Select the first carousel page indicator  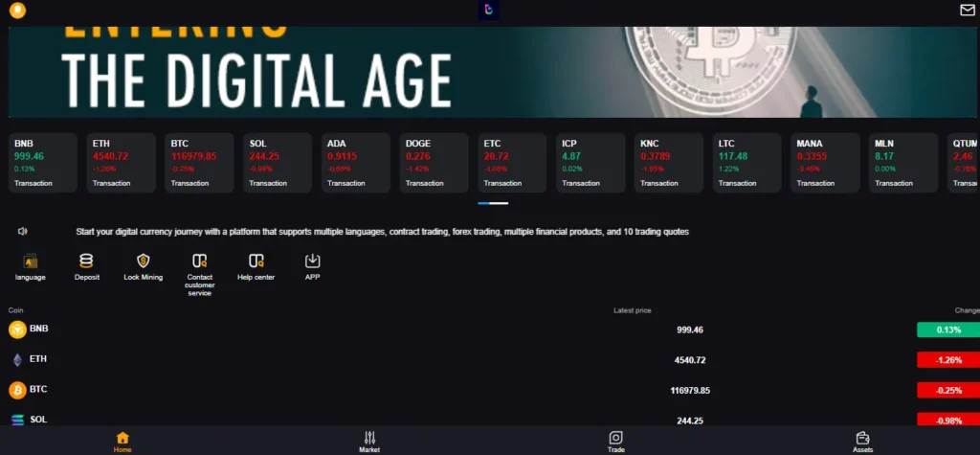click(x=483, y=203)
